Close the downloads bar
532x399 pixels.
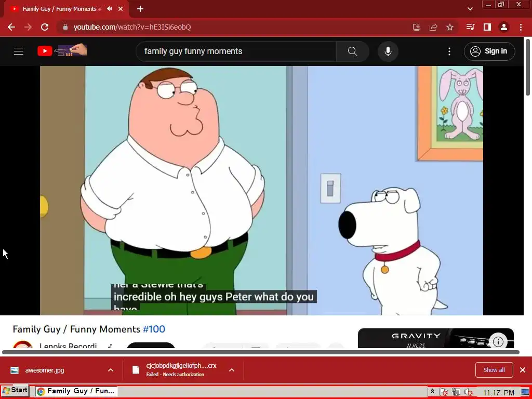[x=523, y=370]
